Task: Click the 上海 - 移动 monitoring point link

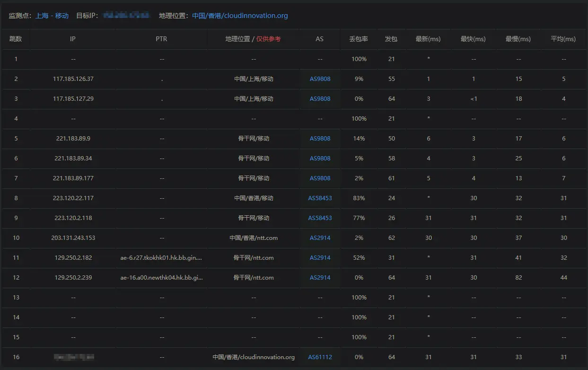Action: [52, 16]
